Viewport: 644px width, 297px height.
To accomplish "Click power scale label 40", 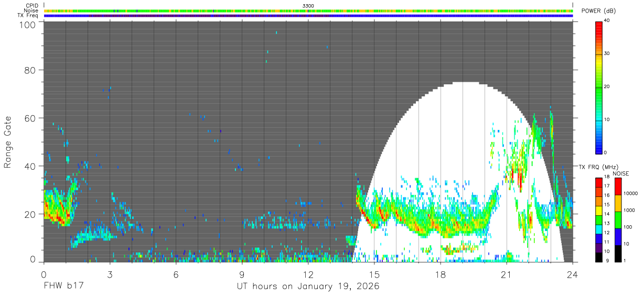I will click(606, 21).
